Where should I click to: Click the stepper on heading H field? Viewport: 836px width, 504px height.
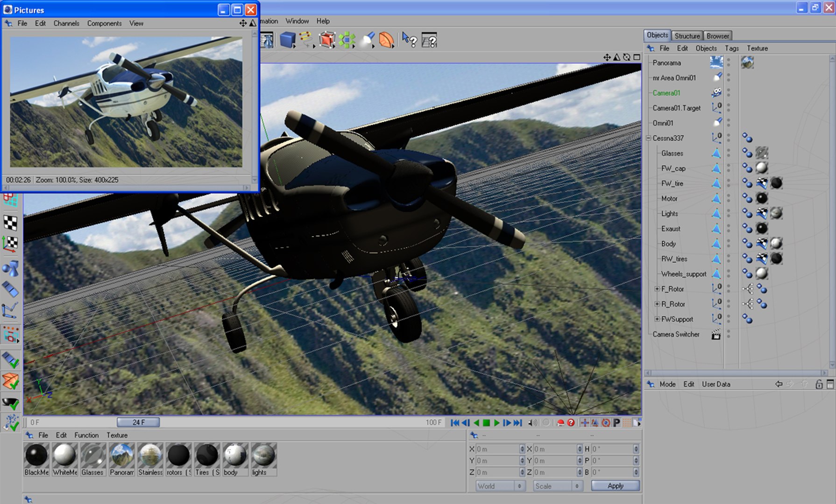[636, 449]
